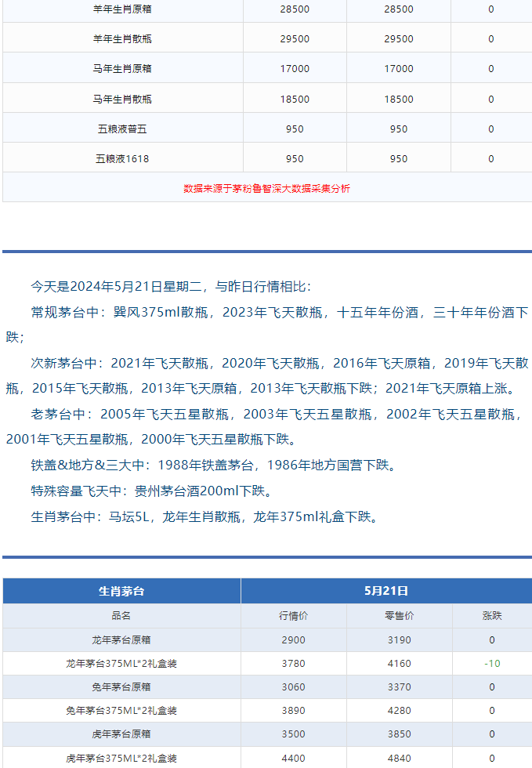Click the 马年生肖原箱 product name cell
This screenshot has width=532, height=768.
(122, 69)
